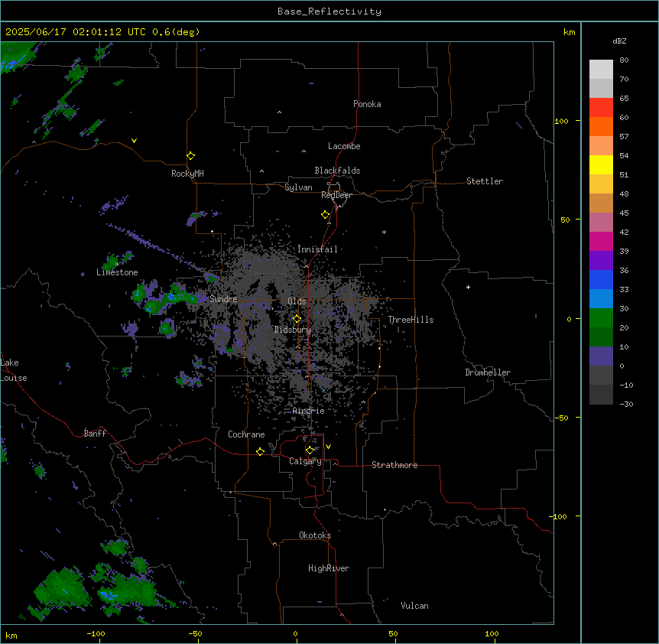The image size is (659, 644).
Task: Click the yellow diamond marker above Calgary label
Action: [310, 450]
